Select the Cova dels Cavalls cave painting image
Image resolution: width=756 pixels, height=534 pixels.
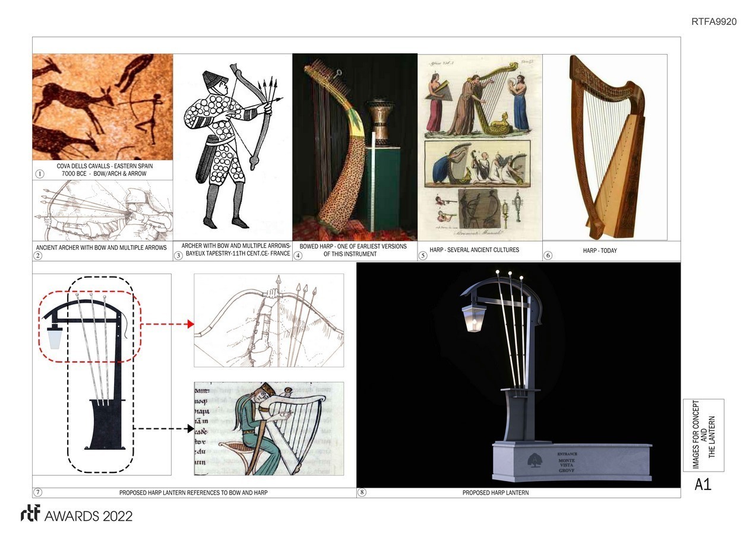coord(102,107)
